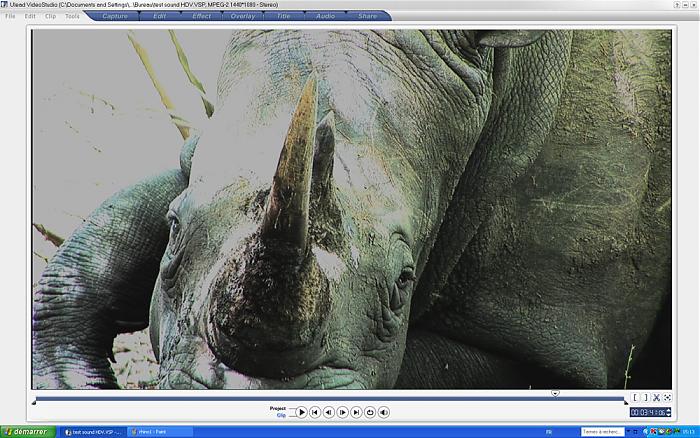Open the Edit menu
Image resolution: width=700 pixels, height=438 pixels.
click(30, 16)
